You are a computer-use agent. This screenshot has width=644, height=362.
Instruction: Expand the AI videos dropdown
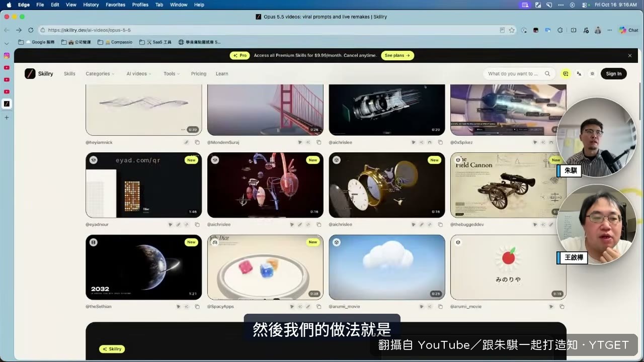(139, 73)
